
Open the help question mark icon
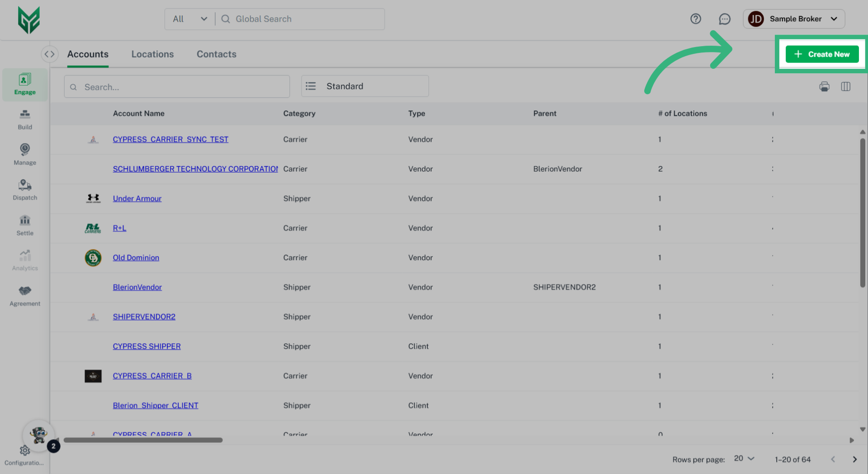(695, 19)
